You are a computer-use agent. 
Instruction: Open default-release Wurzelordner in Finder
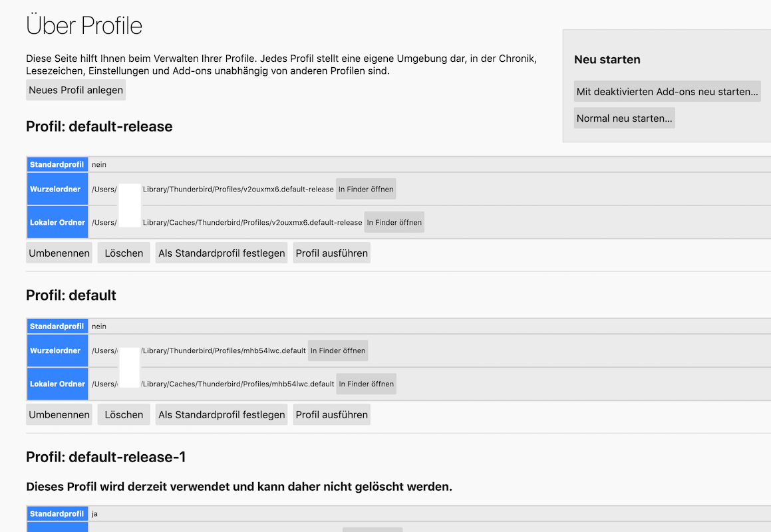tap(365, 189)
